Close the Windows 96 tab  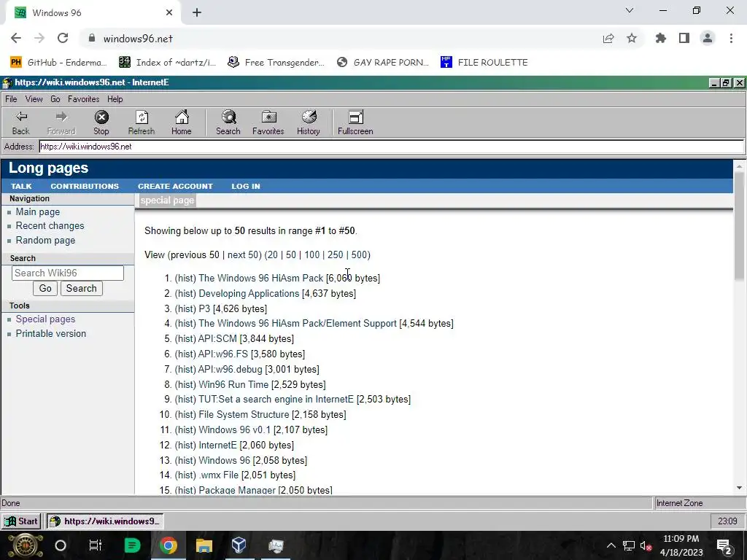click(x=169, y=13)
